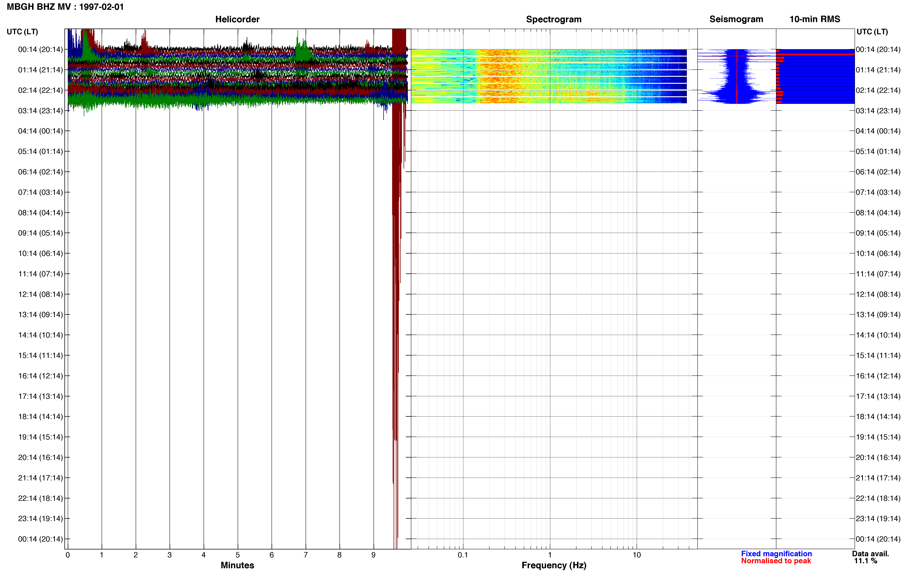The image size is (924, 578).
Task: Click the 'Normalised to peak' legend text
Action: [776, 561]
